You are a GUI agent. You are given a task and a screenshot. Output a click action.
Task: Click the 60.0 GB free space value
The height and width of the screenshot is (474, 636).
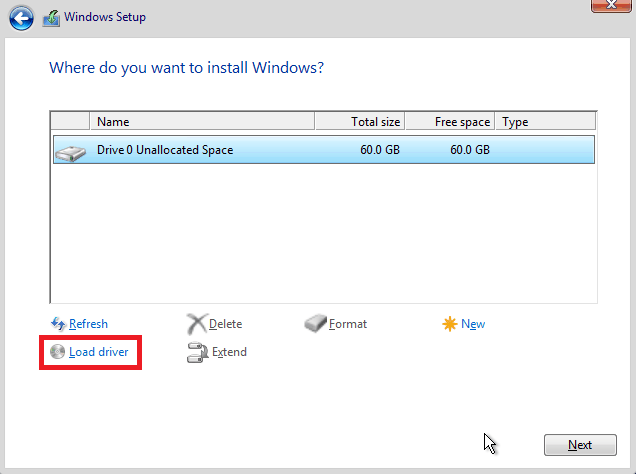(470, 150)
